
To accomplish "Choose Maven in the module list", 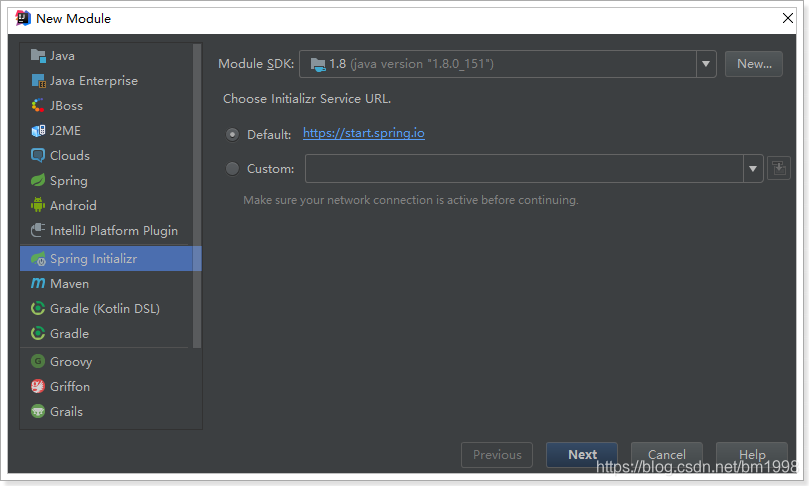I will click(x=106, y=283).
